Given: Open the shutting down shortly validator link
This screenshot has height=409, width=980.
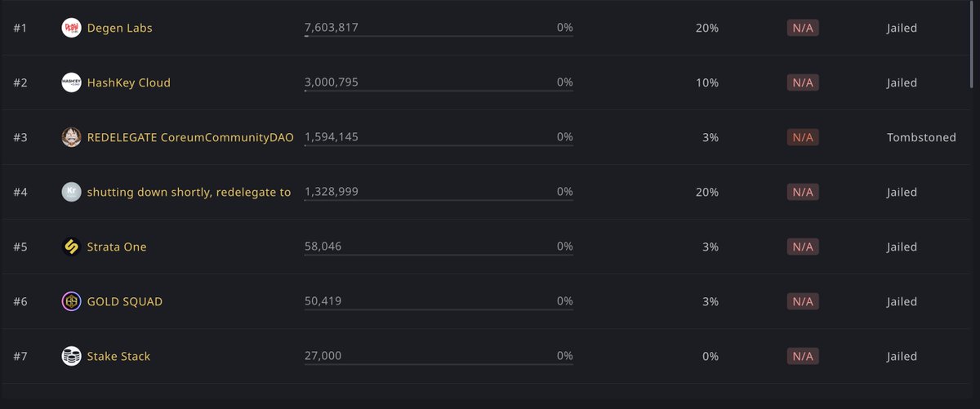Looking at the screenshot, I should (189, 192).
